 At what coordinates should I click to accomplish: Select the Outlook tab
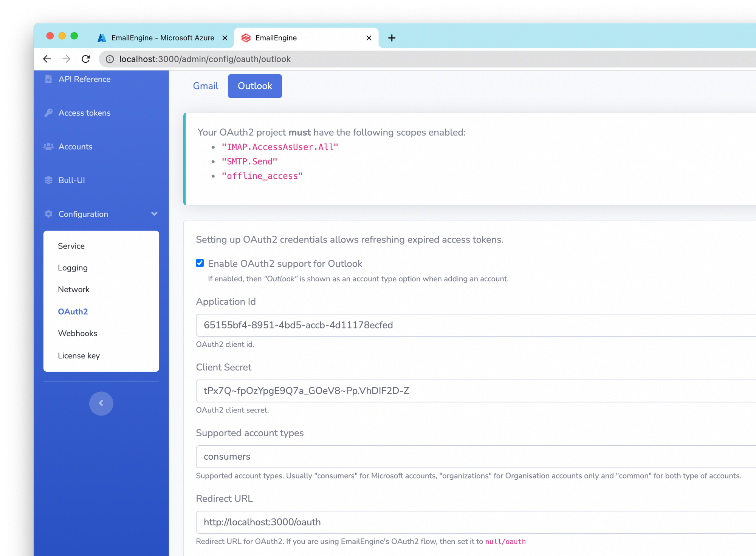tap(255, 86)
